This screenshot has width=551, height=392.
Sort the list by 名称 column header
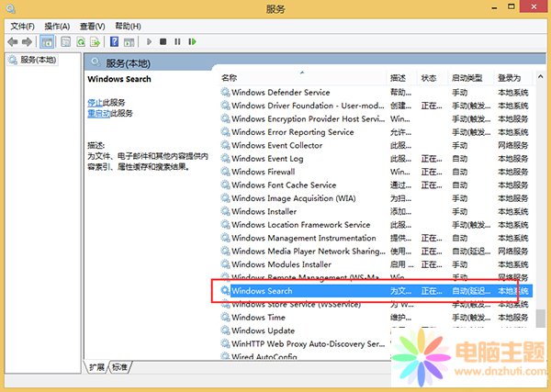click(230, 78)
